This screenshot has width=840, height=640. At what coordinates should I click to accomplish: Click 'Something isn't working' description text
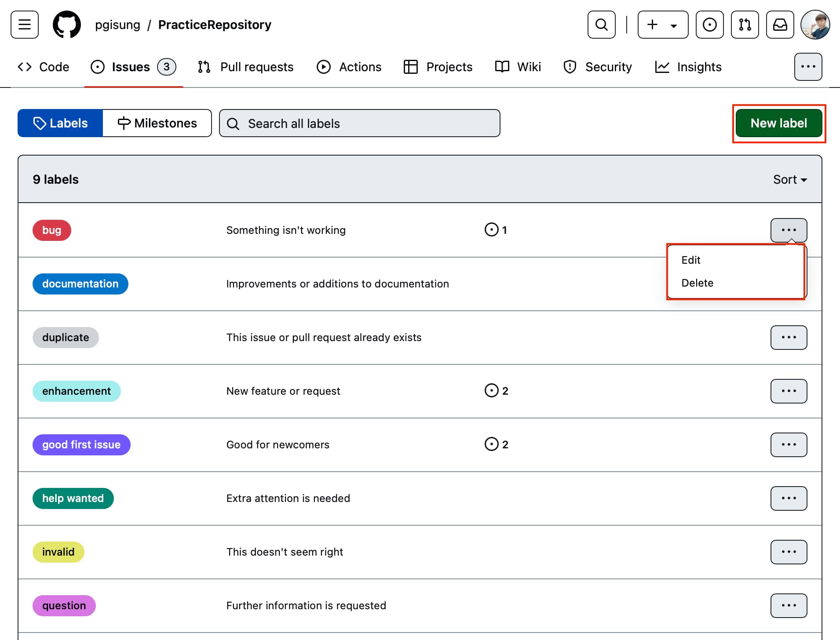pyautogui.click(x=286, y=230)
